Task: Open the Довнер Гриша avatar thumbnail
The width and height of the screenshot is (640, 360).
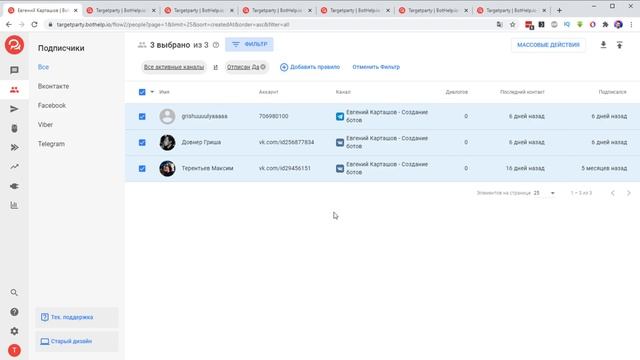Action: [167, 142]
